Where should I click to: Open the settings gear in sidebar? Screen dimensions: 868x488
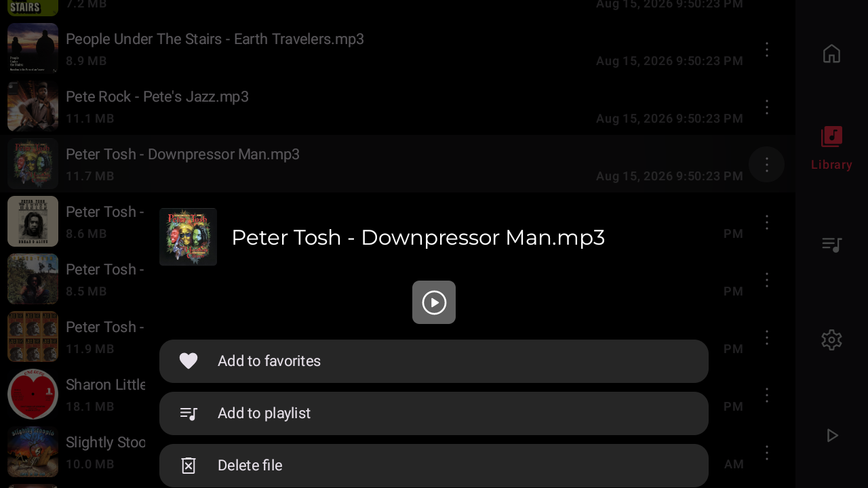831,340
